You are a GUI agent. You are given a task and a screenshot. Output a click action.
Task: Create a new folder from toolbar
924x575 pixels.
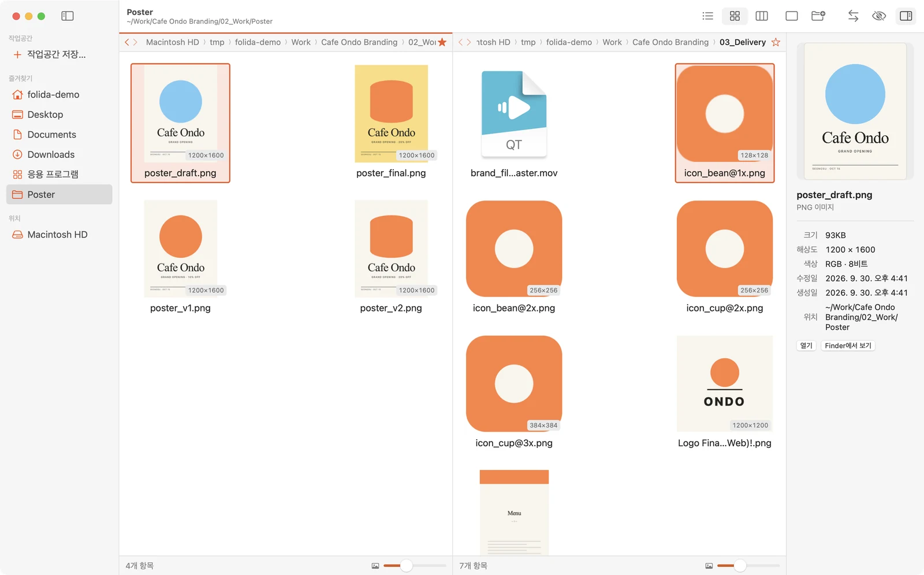(x=818, y=16)
